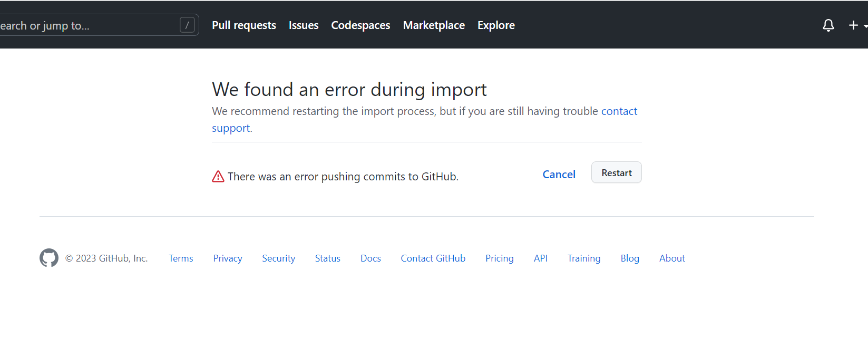Open the notifications bell icon
The width and height of the screenshot is (868, 357).
(x=828, y=25)
